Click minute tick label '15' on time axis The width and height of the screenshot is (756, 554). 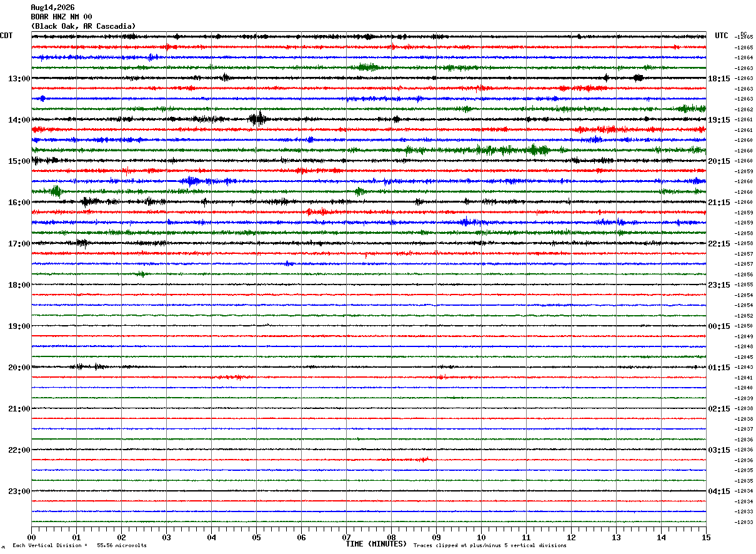706,537
